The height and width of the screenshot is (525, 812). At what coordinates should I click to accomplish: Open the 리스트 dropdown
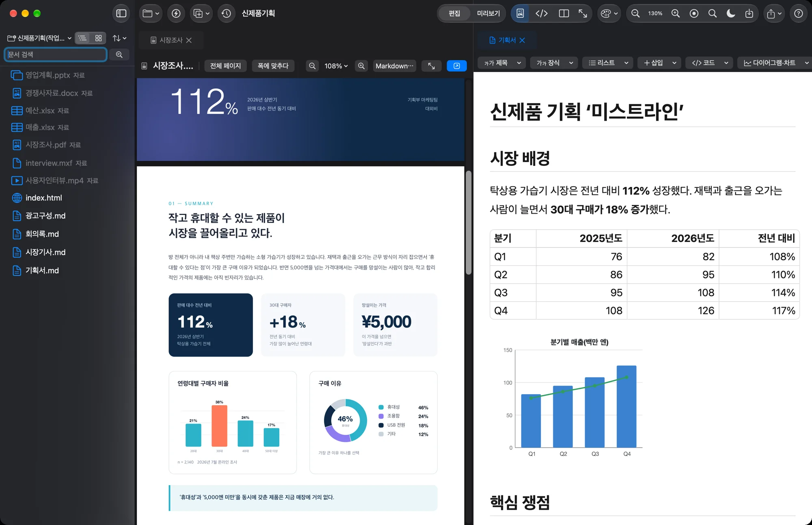click(x=608, y=63)
